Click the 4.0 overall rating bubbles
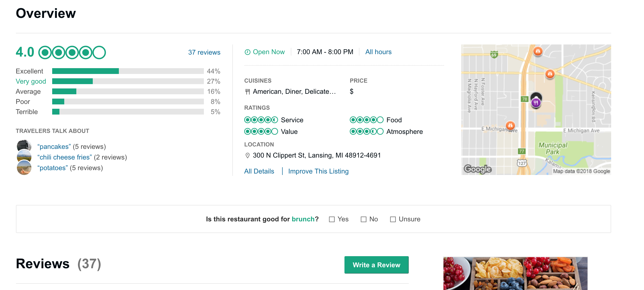Screen dimensions: 644x290 72,52
